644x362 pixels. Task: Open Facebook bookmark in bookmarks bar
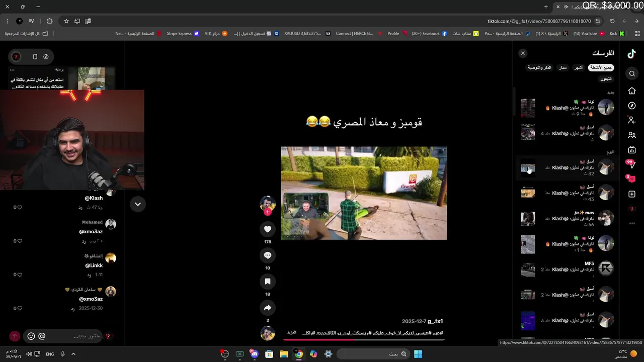pyautogui.click(x=429, y=34)
